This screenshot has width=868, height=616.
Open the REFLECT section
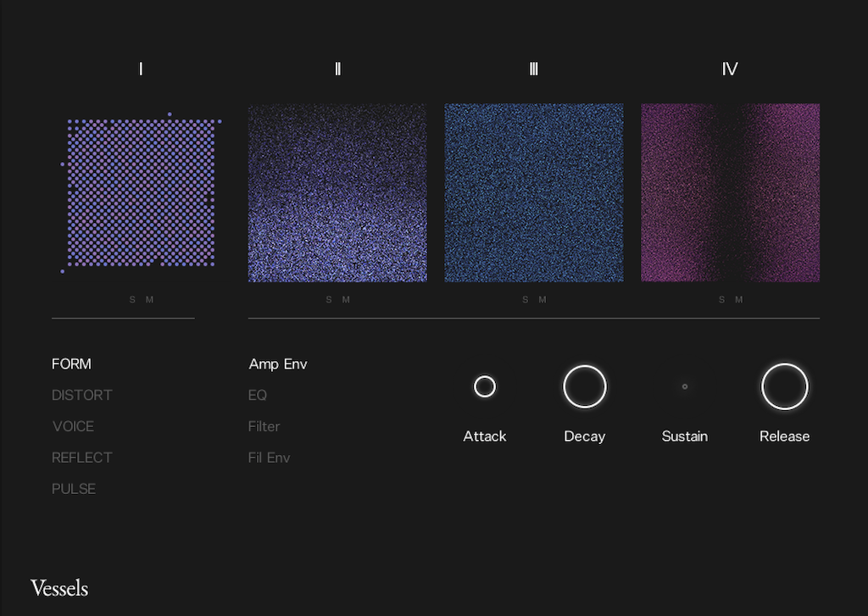coord(82,458)
